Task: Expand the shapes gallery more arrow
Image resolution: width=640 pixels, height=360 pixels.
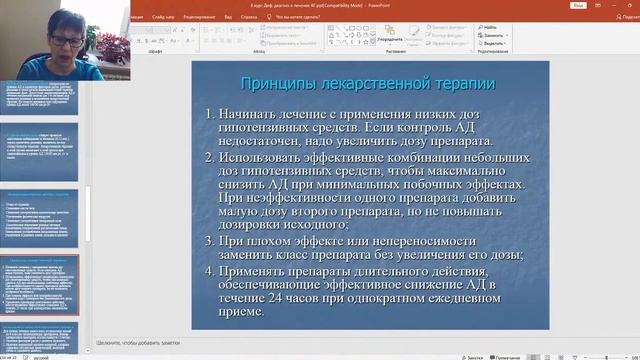Action: pos(373,43)
